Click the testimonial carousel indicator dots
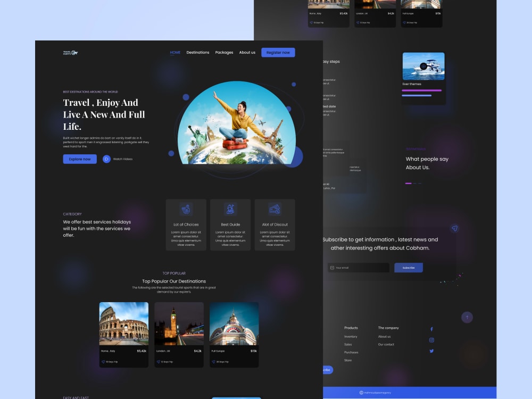This screenshot has height=399, width=532. click(x=413, y=183)
